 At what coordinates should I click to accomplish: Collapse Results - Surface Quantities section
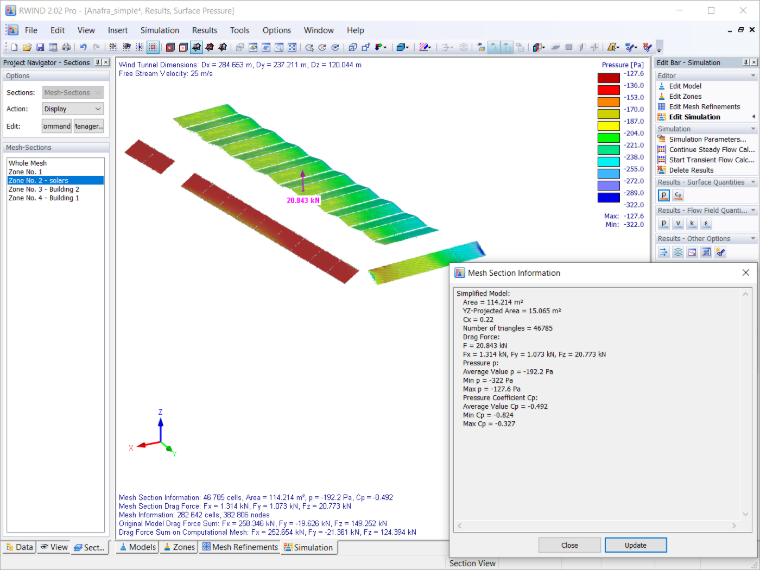click(753, 182)
